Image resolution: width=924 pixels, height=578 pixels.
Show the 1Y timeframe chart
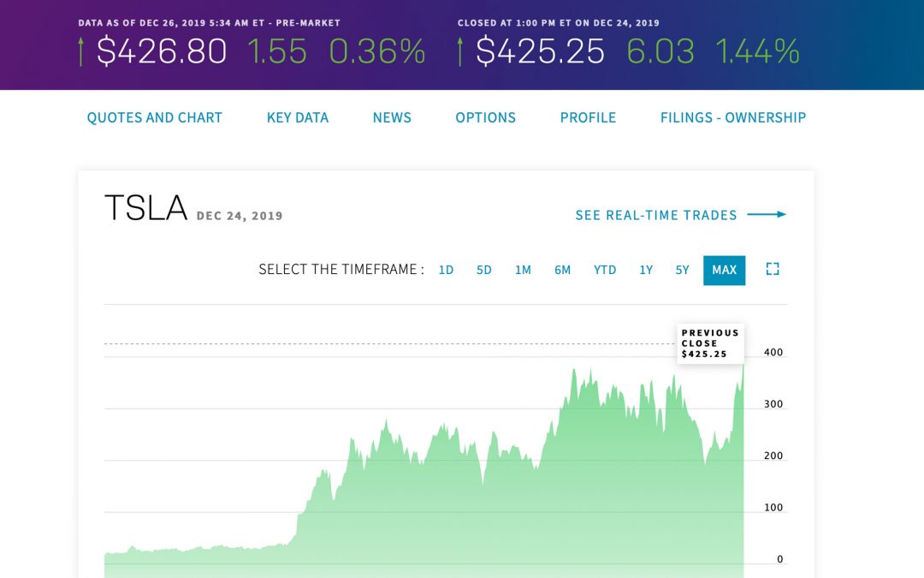click(646, 270)
